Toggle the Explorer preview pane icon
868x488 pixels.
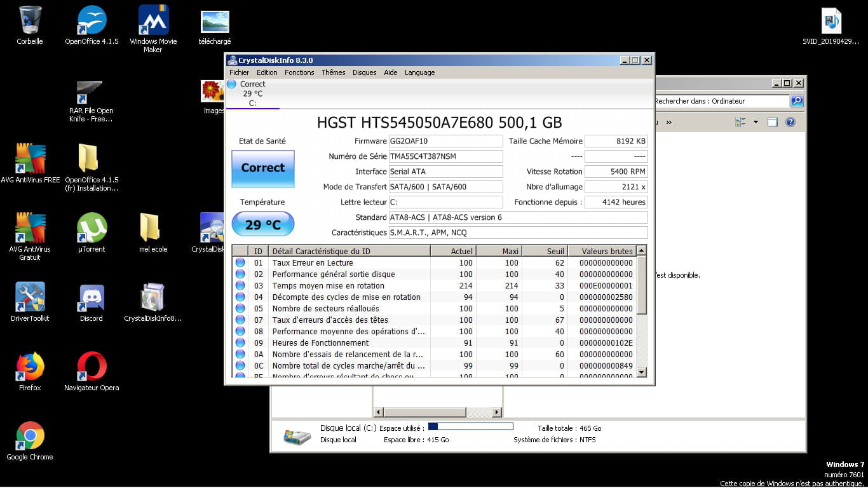tap(772, 122)
